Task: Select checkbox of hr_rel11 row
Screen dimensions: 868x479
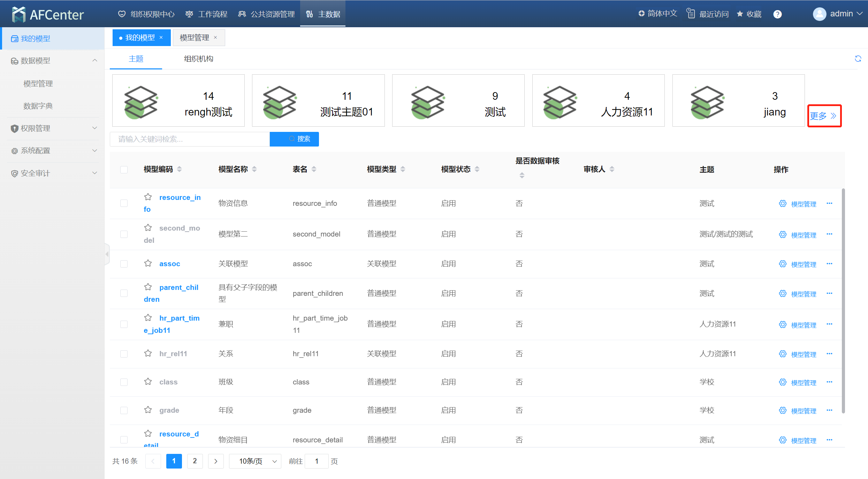Action: point(124,354)
